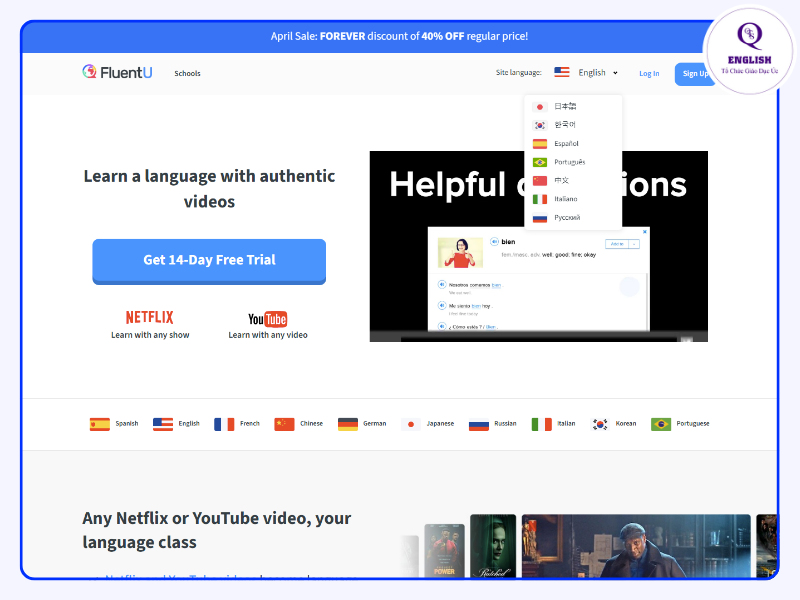Choose Português in the language menu
Screen dimensions: 800x600
(569, 162)
